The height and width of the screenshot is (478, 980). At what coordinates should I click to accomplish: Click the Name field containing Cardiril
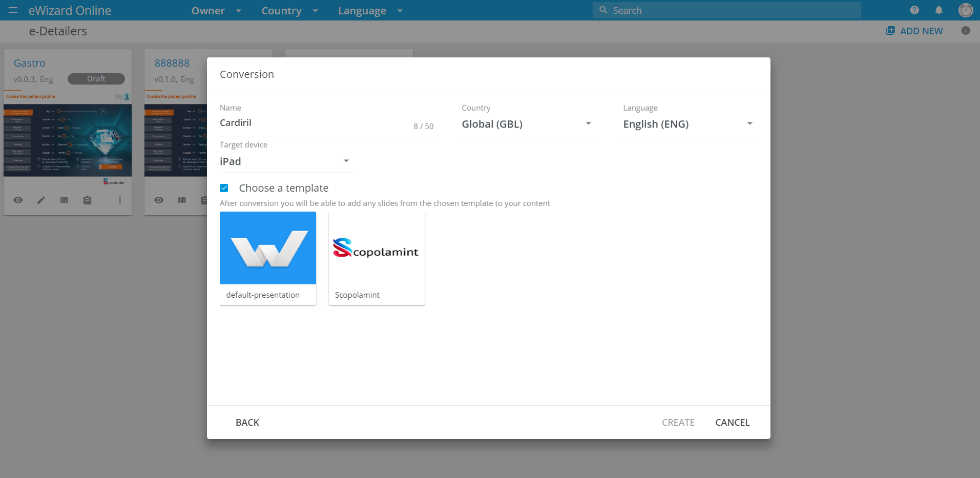pos(312,123)
